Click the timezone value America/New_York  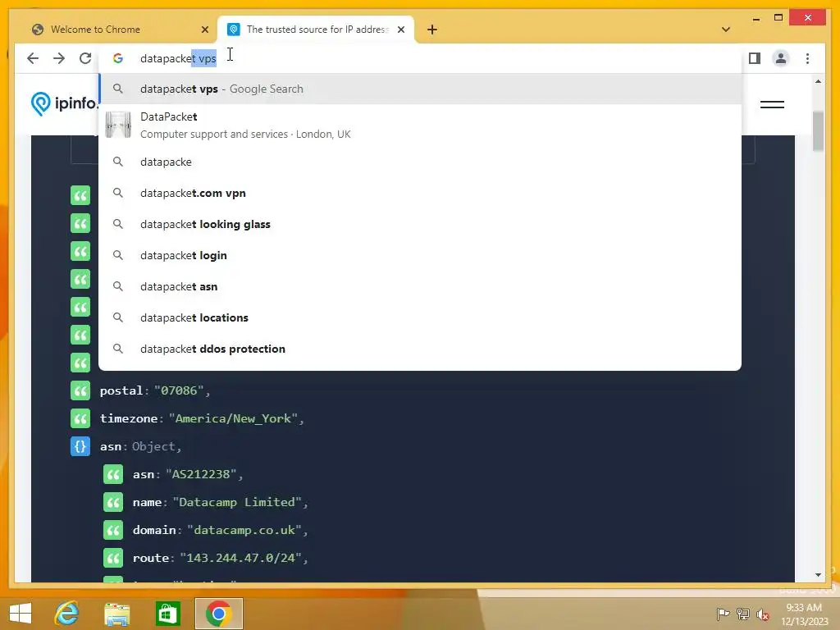pos(233,418)
